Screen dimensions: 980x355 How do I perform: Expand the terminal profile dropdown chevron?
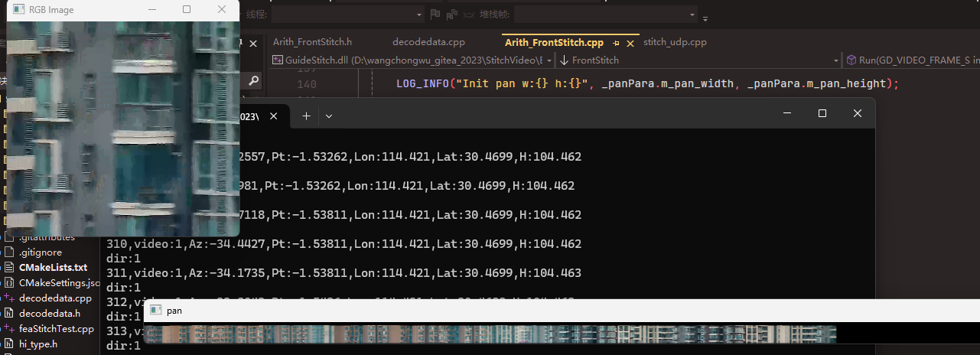click(329, 116)
